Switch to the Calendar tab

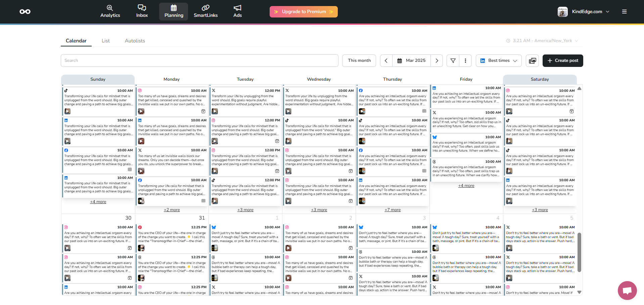tap(76, 41)
